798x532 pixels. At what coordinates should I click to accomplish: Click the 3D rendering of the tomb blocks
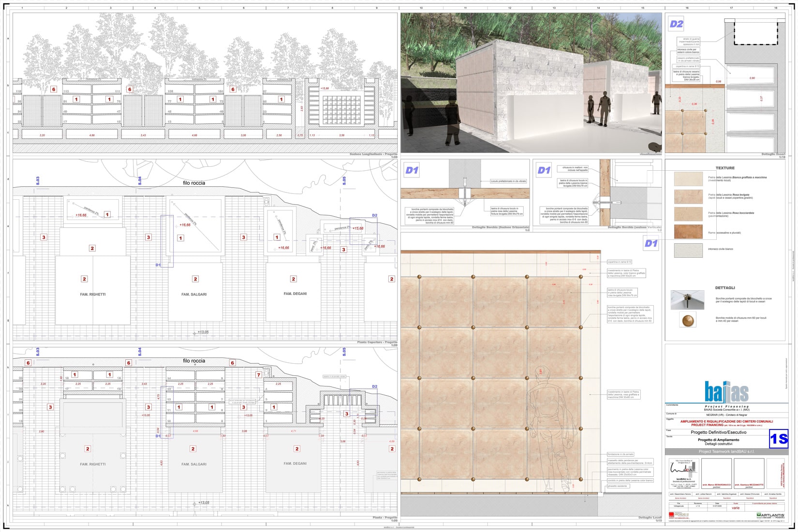click(531, 83)
